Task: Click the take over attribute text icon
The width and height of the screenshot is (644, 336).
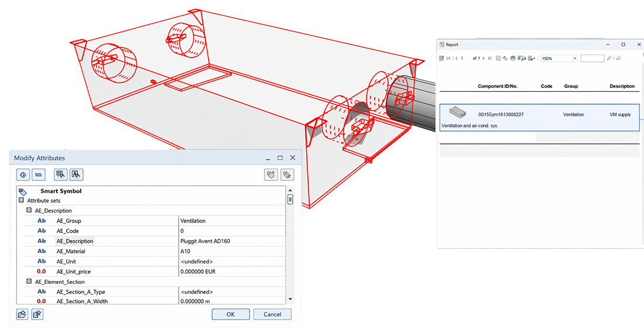Action: pyautogui.click(x=76, y=174)
